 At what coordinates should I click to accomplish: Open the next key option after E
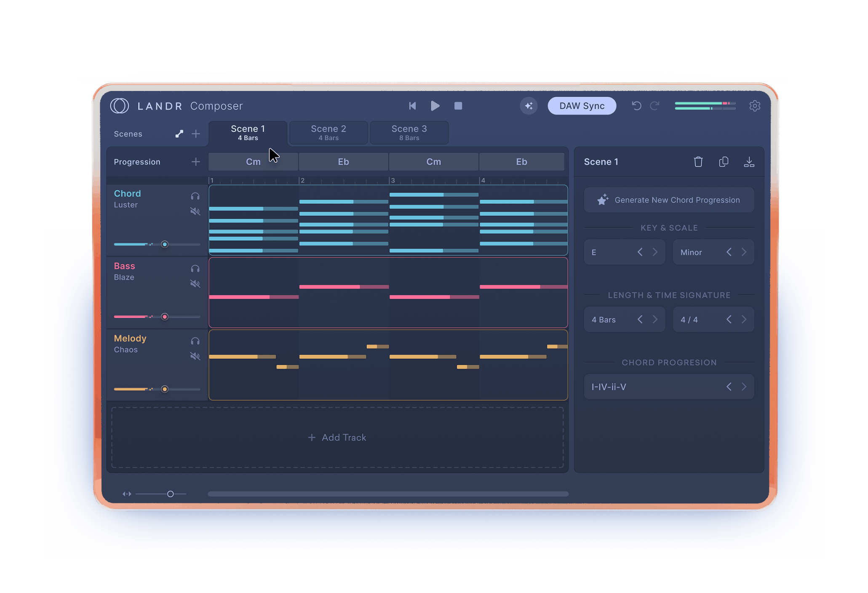point(655,252)
